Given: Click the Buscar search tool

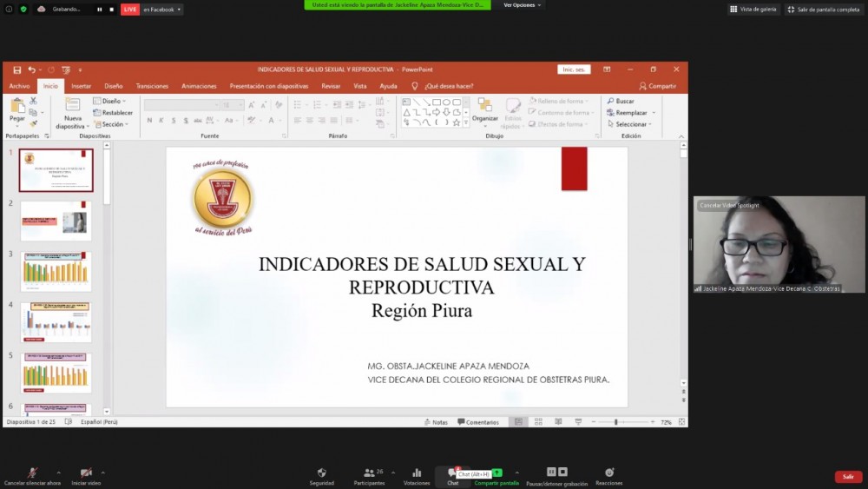Looking at the screenshot, I should coord(621,102).
